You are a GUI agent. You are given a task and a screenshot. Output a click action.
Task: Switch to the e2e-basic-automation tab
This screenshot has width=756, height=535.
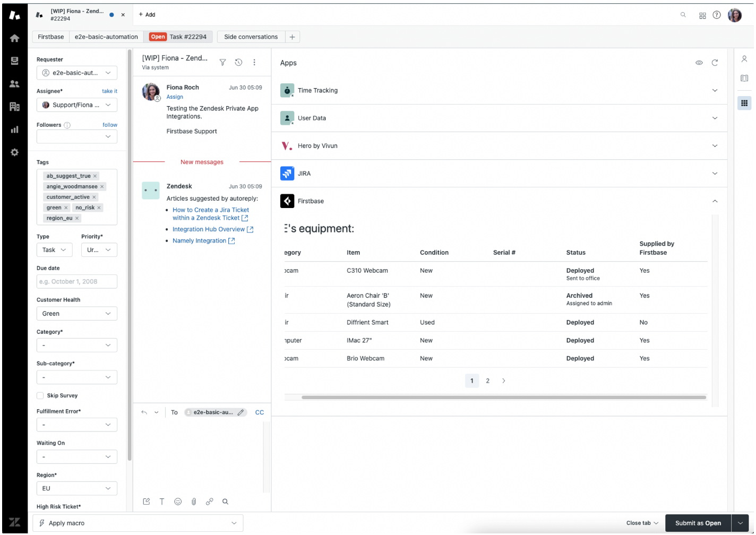[106, 37]
